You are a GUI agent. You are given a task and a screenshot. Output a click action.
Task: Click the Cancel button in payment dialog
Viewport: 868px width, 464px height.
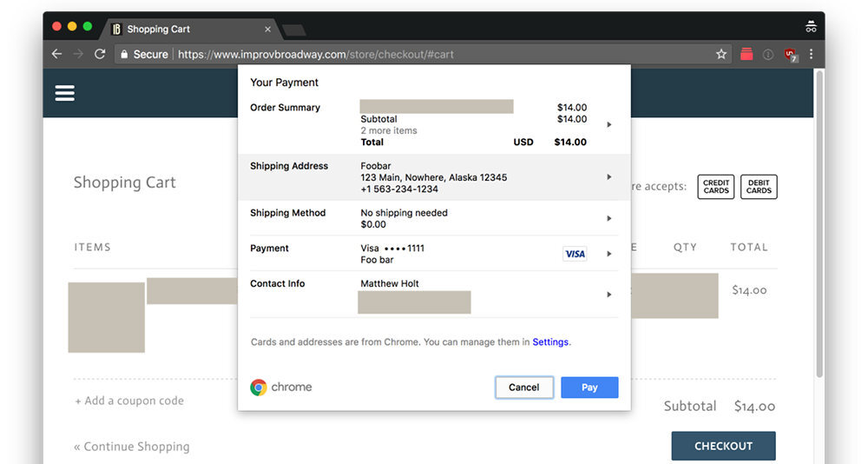point(523,388)
